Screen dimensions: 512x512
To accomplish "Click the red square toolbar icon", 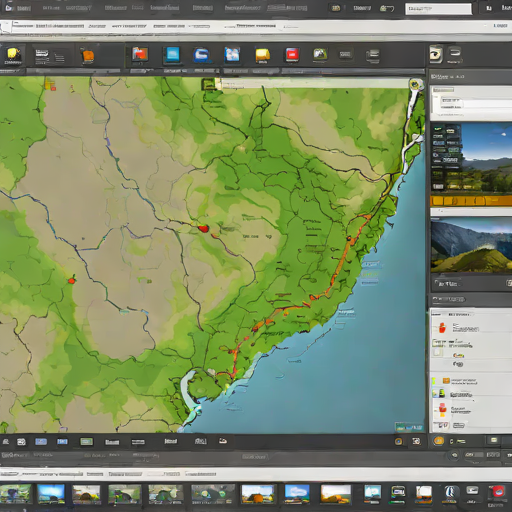I will [292, 54].
